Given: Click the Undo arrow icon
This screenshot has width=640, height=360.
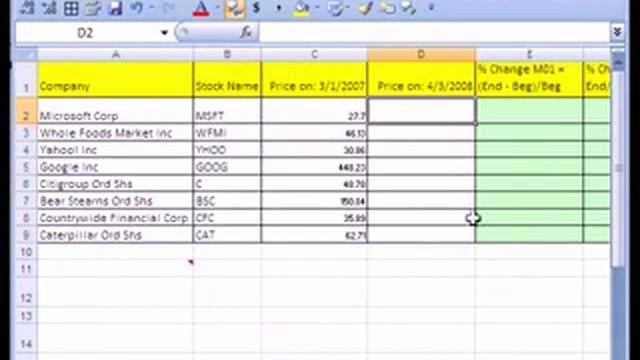Looking at the screenshot, I should click(x=137, y=8).
